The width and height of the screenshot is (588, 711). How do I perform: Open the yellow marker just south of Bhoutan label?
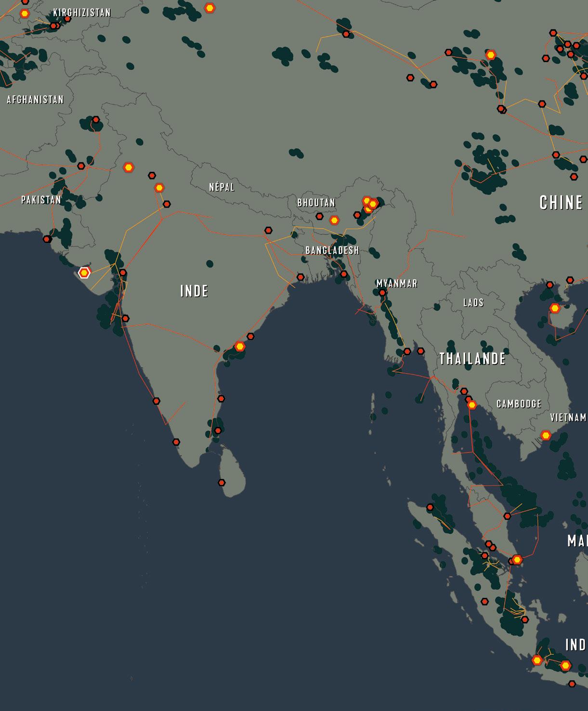(334, 220)
